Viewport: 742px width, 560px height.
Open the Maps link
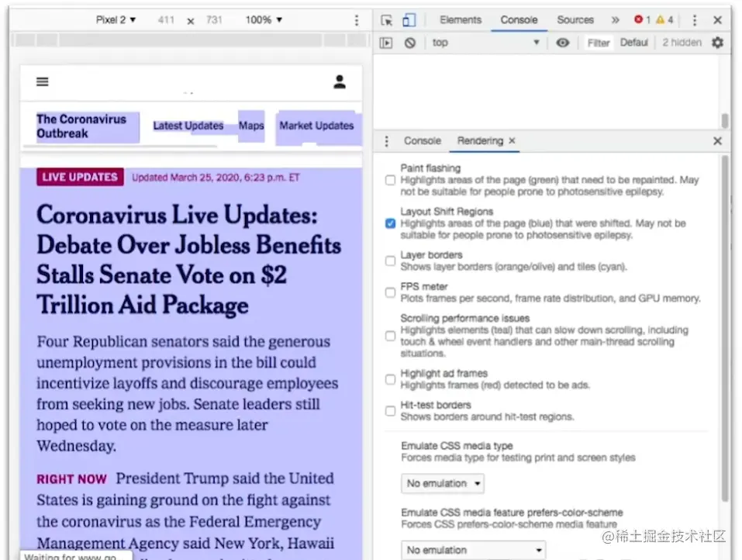[251, 126]
